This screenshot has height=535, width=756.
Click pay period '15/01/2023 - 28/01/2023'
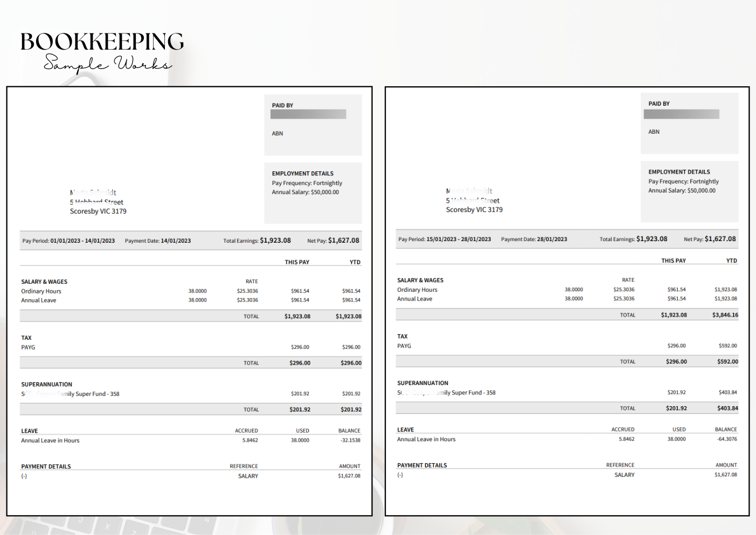pyautogui.click(x=459, y=239)
